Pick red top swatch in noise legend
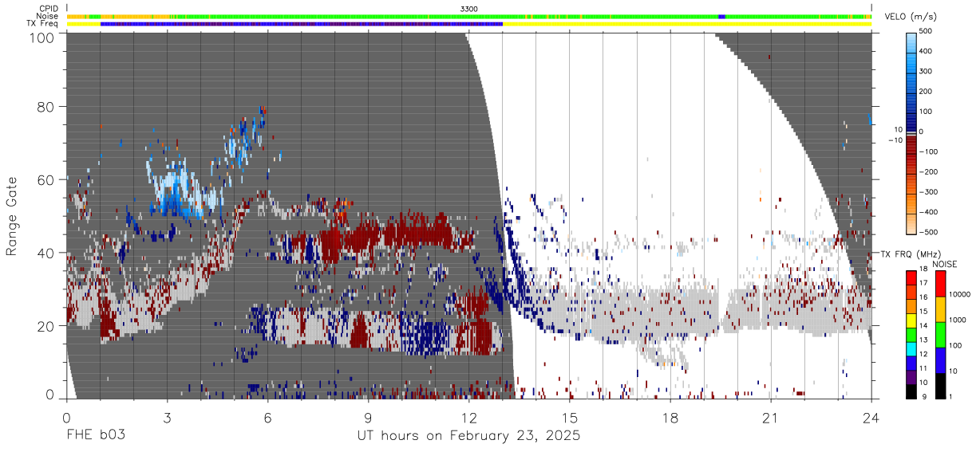980x452 pixels. [939, 284]
